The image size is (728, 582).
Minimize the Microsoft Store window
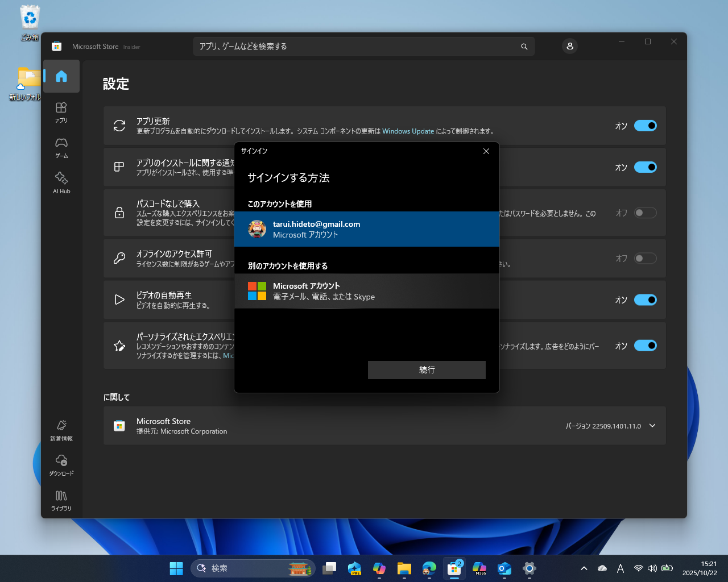point(622,41)
